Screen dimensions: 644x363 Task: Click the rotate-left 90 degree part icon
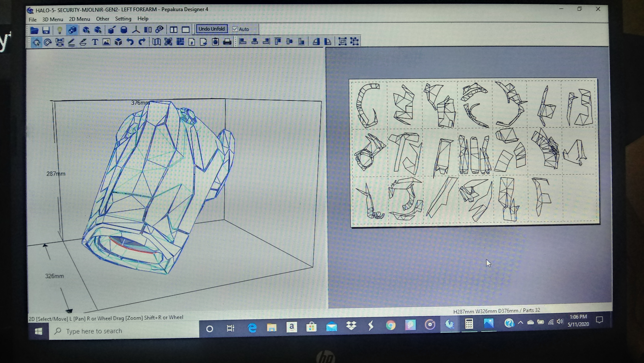click(316, 41)
